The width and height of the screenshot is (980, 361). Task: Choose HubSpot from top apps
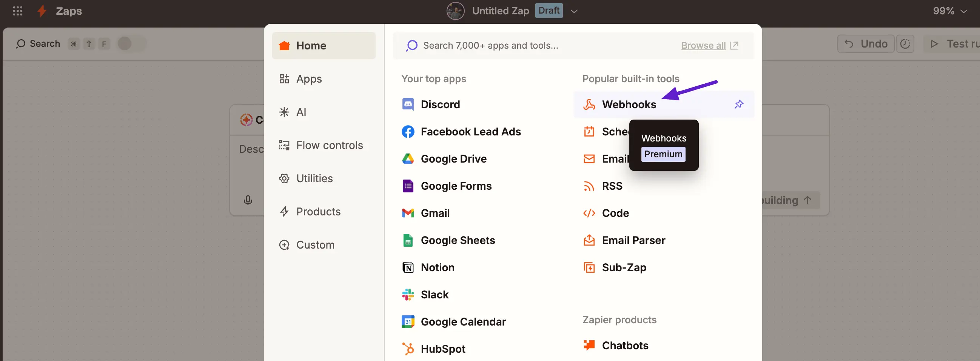click(x=443, y=349)
